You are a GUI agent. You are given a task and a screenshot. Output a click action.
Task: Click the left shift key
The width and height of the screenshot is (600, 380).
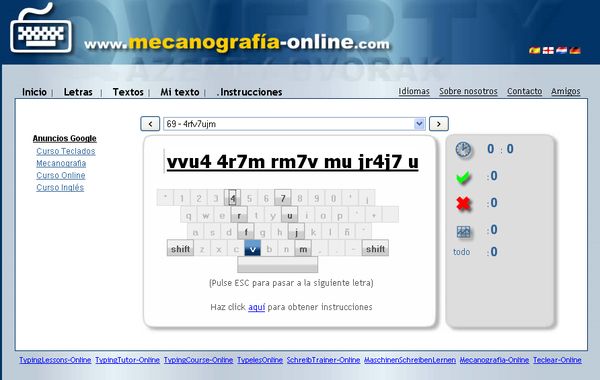click(x=180, y=248)
